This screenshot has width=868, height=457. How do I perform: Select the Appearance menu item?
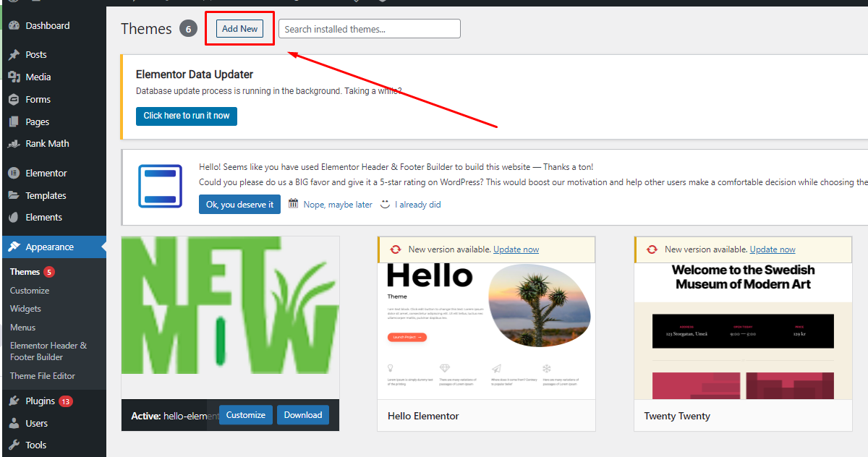53,247
